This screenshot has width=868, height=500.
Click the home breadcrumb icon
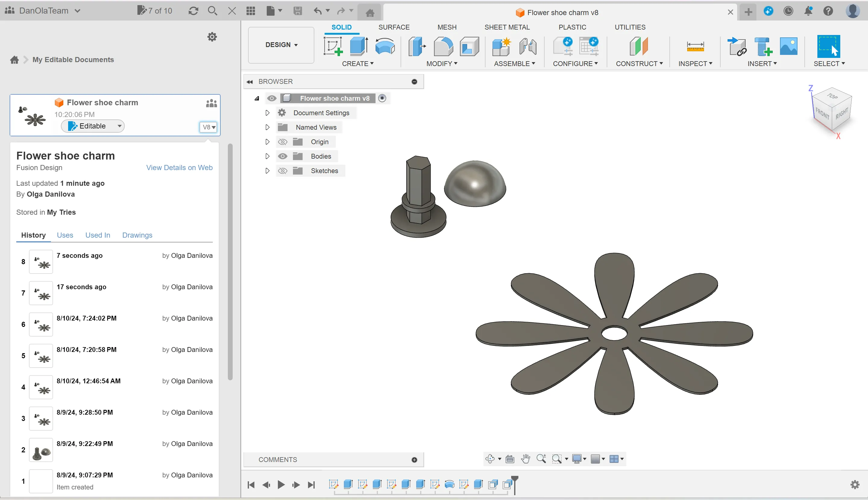pos(14,60)
